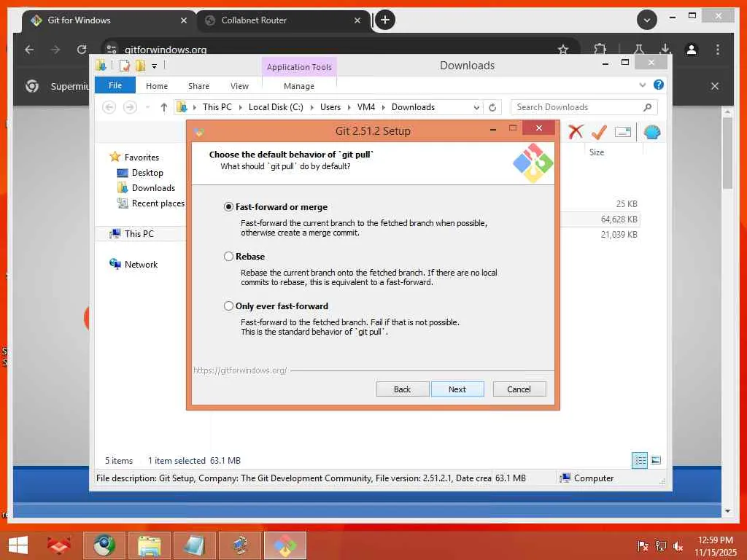Click VM4 in the address breadcrumb

click(366, 107)
